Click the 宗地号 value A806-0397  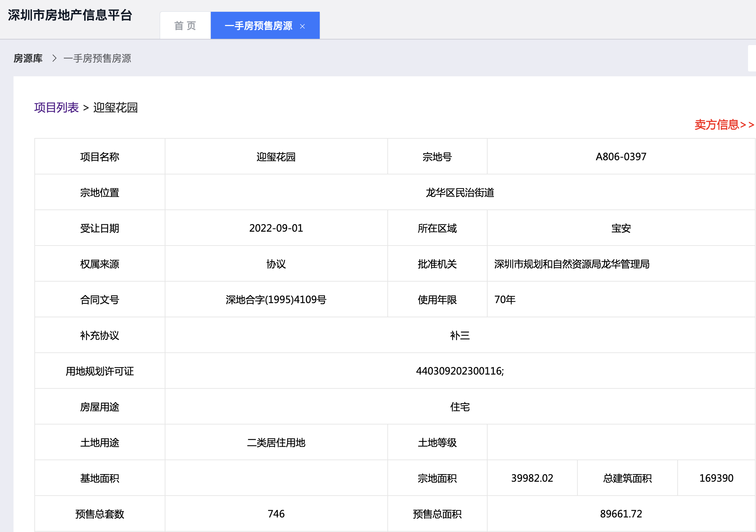tap(621, 157)
